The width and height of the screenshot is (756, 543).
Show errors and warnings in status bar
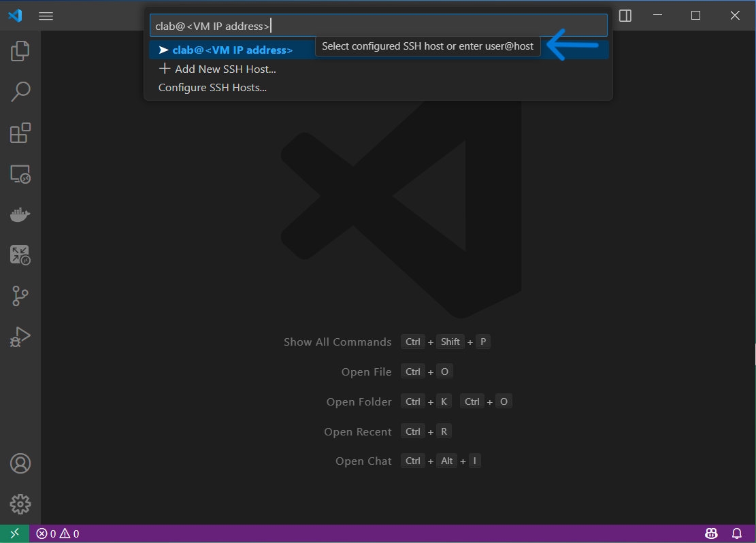tap(58, 533)
